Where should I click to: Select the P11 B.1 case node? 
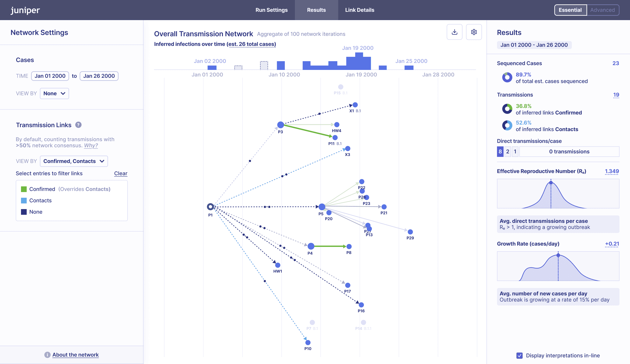pyautogui.click(x=335, y=138)
